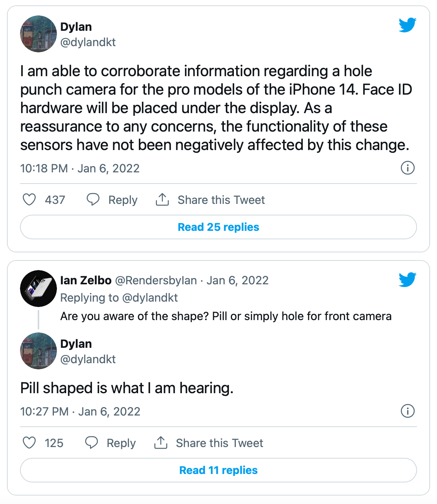437x504 pixels.
Task: Click Twitter bird logo on first tweet
Action: [407, 25]
